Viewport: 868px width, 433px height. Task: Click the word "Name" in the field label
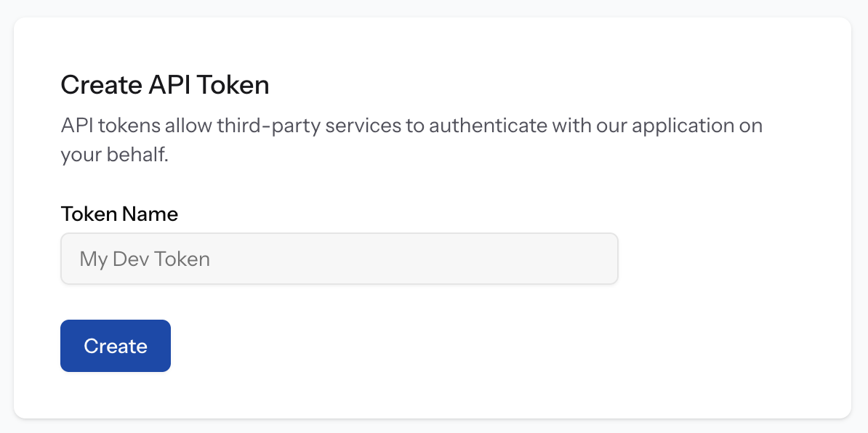coord(150,214)
